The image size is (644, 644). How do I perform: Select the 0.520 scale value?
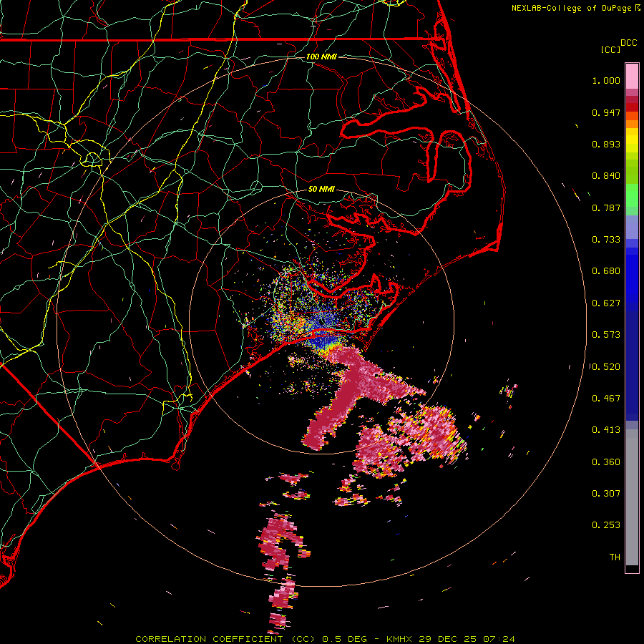click(x=606, y=367)
